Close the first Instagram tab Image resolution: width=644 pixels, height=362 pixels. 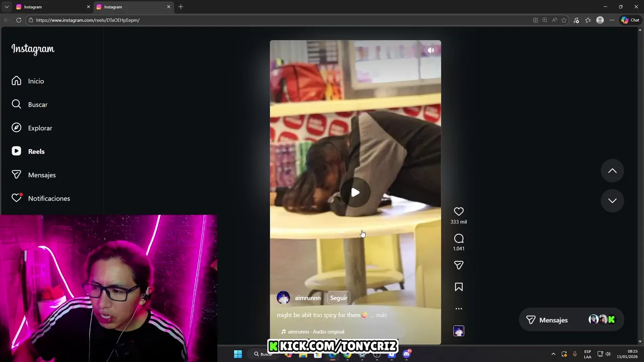click(89, 7)
